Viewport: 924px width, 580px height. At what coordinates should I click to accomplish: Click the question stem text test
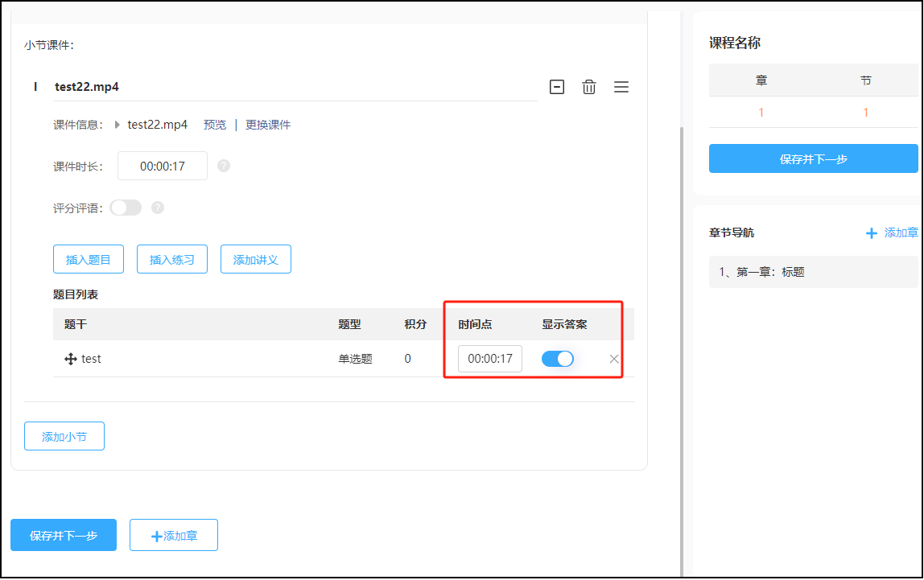coord(91,360)
